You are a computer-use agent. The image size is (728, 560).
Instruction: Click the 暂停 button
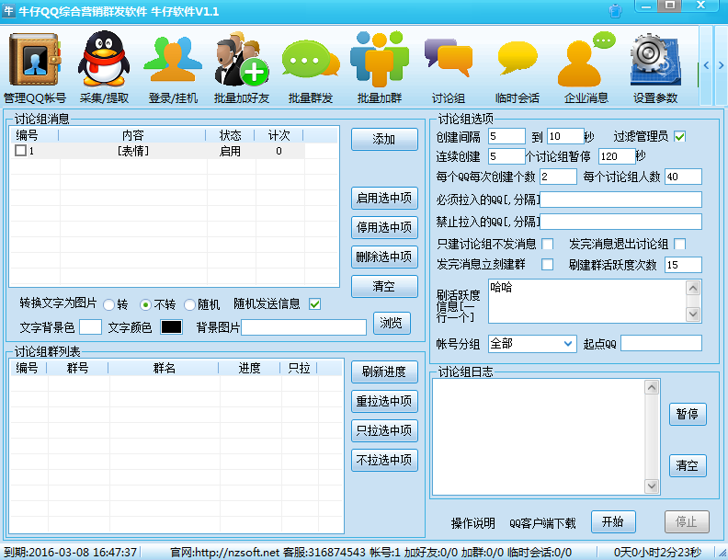[x=688, y=414]
